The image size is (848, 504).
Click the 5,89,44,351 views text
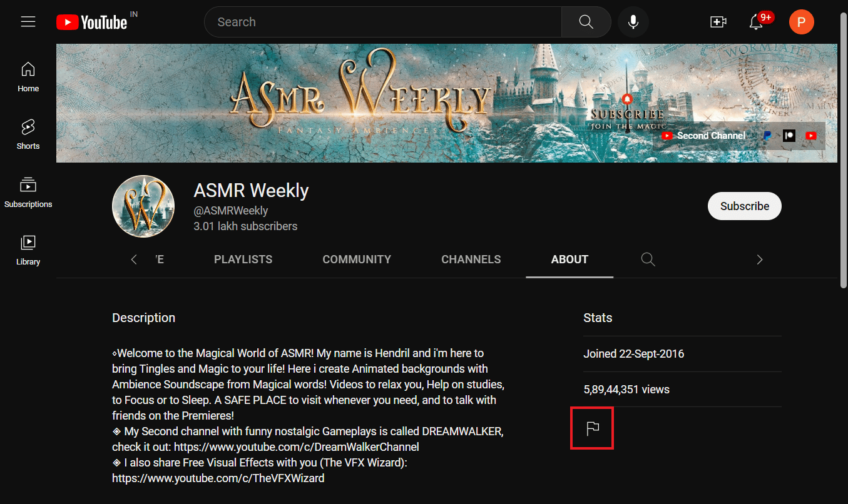(x=626, y=390)
